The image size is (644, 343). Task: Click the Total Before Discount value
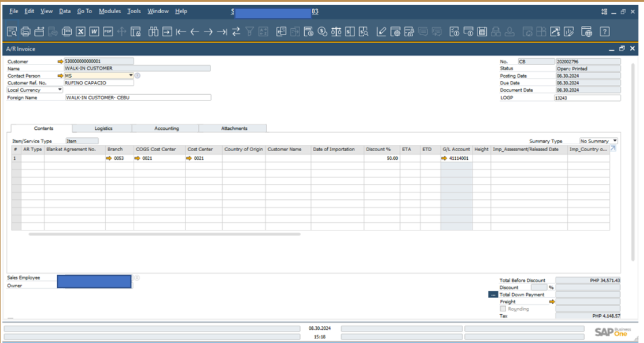pos(588,280)
